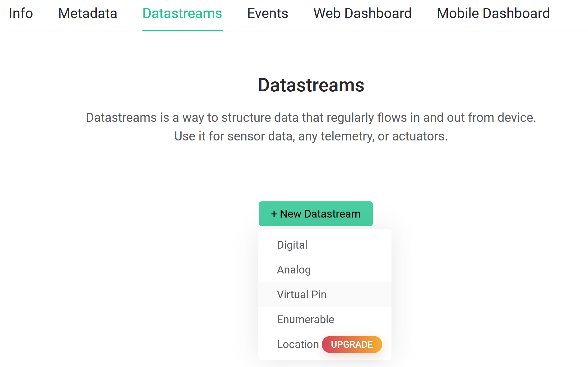The width and height of the screenshot is (588, 367).
Task: Open the Info tab
Action: (21, 13)
